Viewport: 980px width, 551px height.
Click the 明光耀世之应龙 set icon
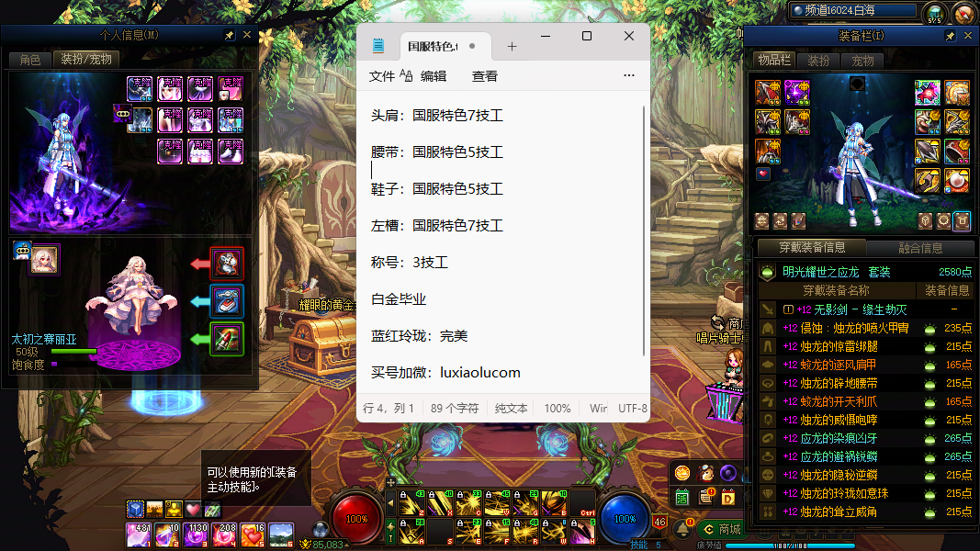tap(768, 273)
